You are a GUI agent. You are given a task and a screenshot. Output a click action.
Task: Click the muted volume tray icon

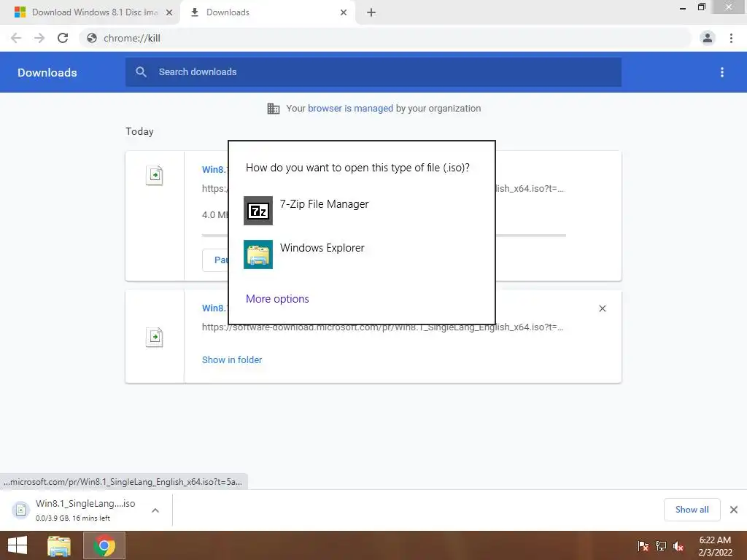coord(678,545)
